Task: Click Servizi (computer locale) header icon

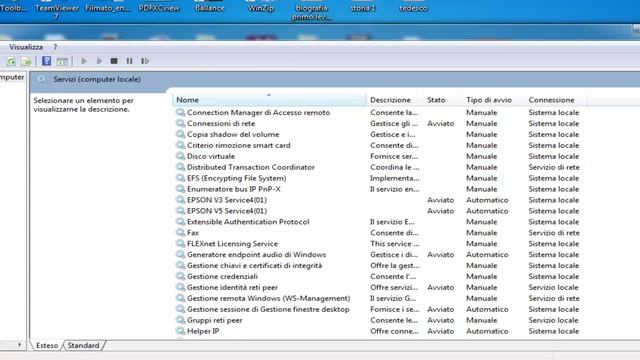Action: point(41,79)
